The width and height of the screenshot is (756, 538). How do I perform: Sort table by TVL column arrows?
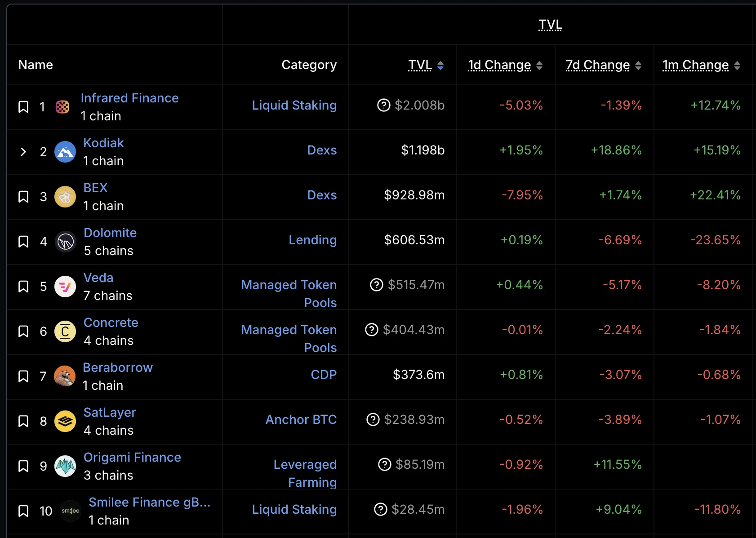tap(440, 66)
